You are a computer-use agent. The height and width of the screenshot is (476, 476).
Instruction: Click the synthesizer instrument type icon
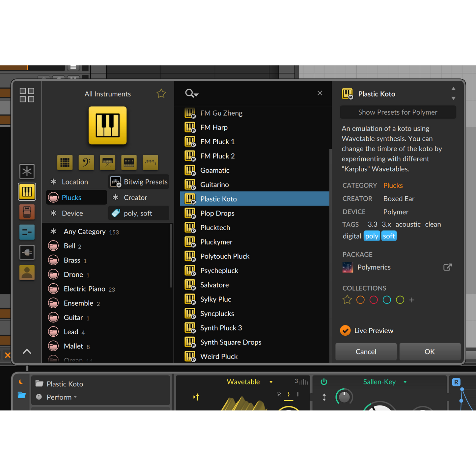[x=129, y=162]
